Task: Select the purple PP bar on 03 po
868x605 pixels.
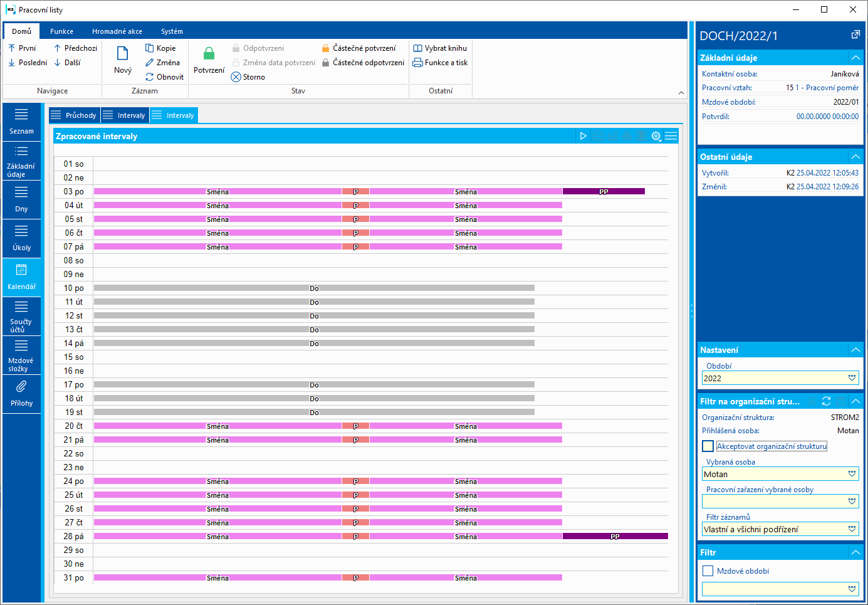Action: (x=604, y=191)
